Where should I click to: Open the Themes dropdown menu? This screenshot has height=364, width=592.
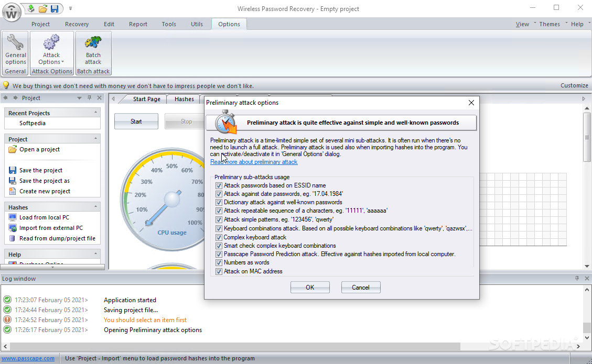point(550,24)
